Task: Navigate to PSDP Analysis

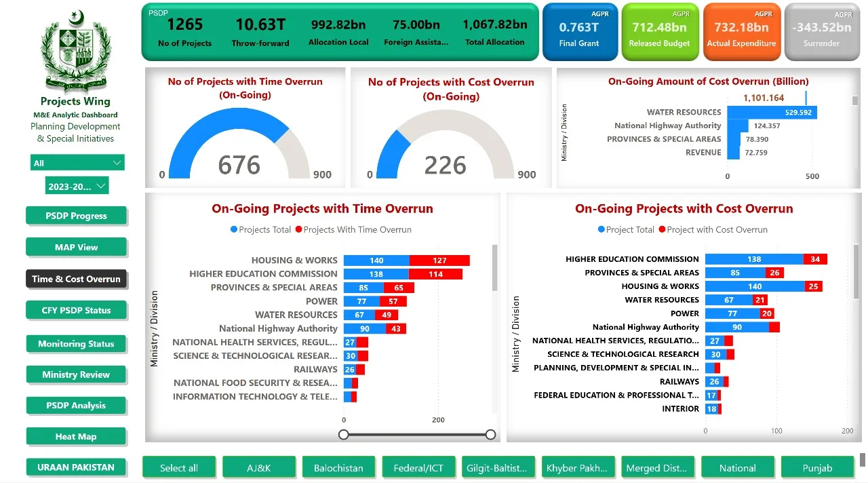Action: 76,405
